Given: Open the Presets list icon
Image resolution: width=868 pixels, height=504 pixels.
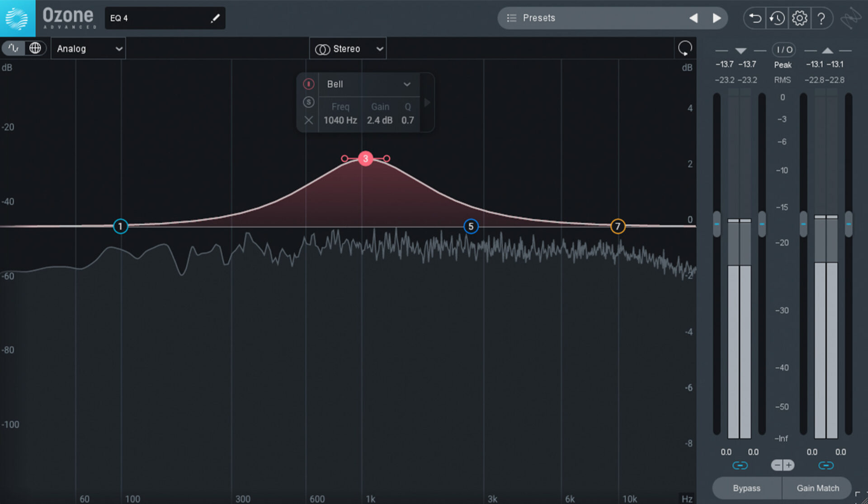Looking at the screenshot, I should click(x=511, y=18).
